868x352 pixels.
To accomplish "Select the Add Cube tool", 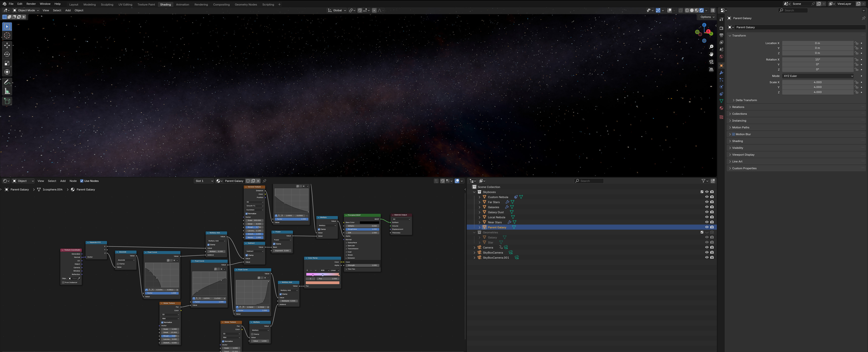I will tap(7, 101).
